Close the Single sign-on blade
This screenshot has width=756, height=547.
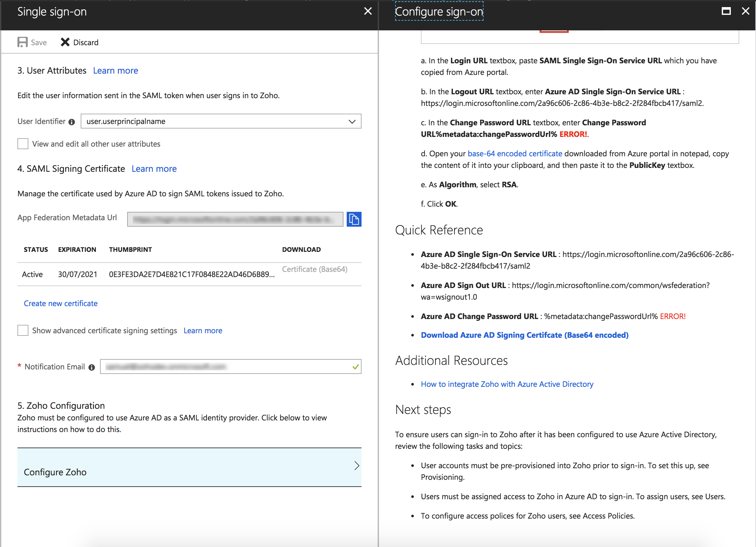pyautogui.click(x=368, y=11)
